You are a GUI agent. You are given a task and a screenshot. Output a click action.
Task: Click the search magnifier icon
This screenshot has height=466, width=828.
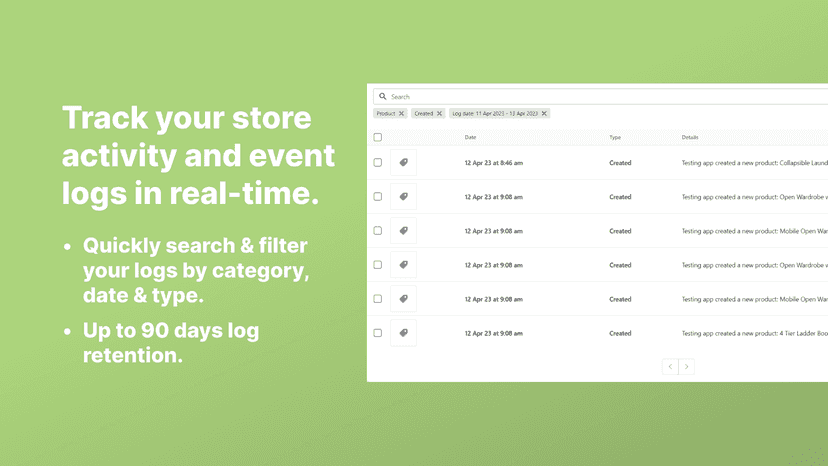click(x=383, y=97)
